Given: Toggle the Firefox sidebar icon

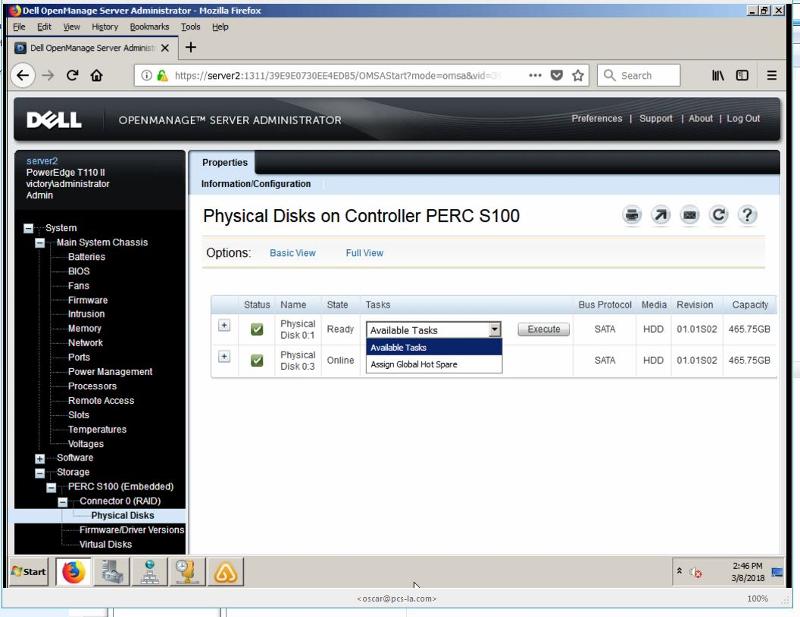Looking at the screenshot, I should 742,76.
